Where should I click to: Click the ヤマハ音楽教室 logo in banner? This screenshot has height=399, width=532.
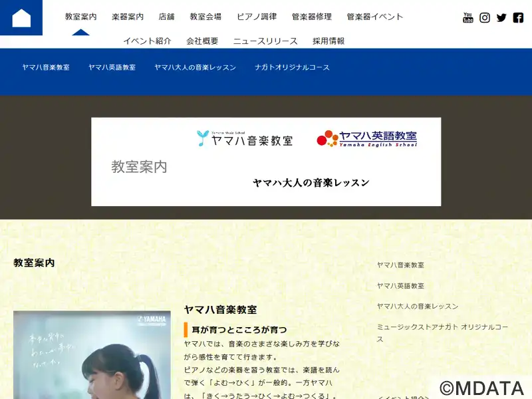coord(245,139)
